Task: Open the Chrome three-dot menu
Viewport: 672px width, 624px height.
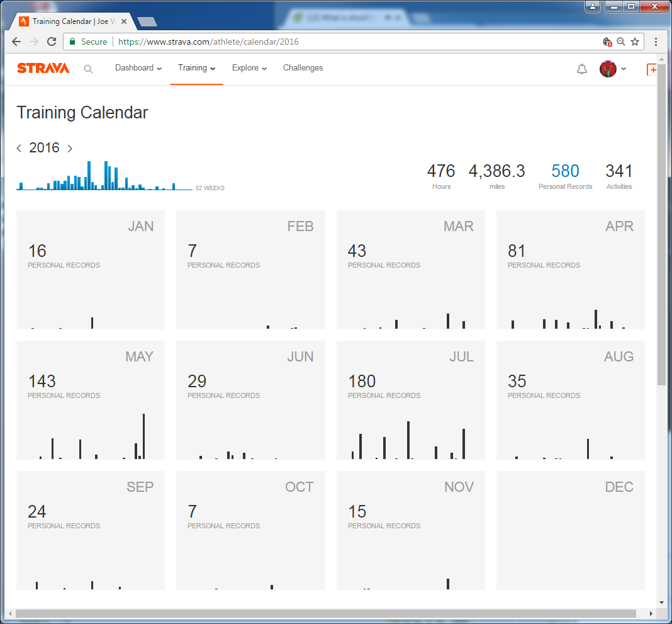Action: 656,42
